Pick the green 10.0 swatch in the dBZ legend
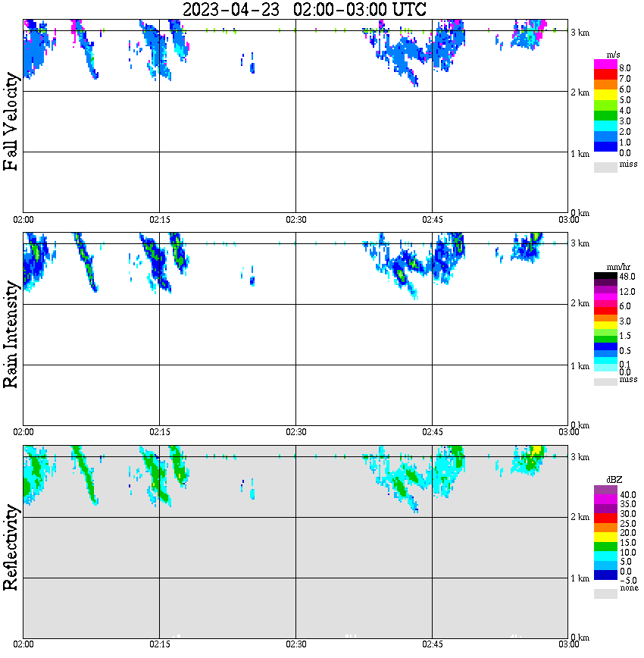Image resolution: width=644 pixels, height=658 pixels. point(605,547)
